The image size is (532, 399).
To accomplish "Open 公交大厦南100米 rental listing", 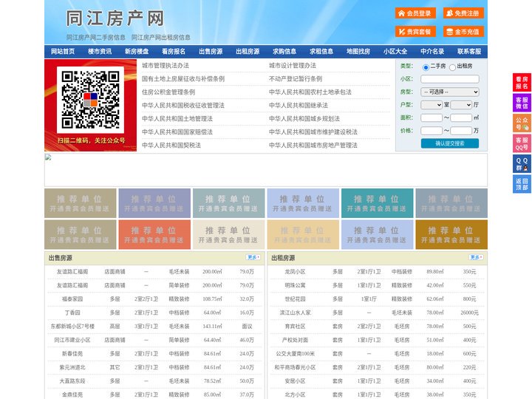I will (x=295, y=353).
